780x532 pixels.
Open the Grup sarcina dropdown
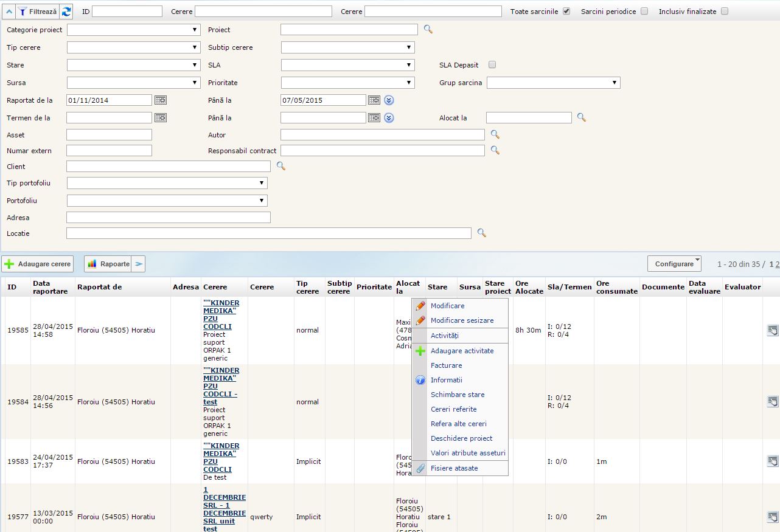click(x=553, y=83)
